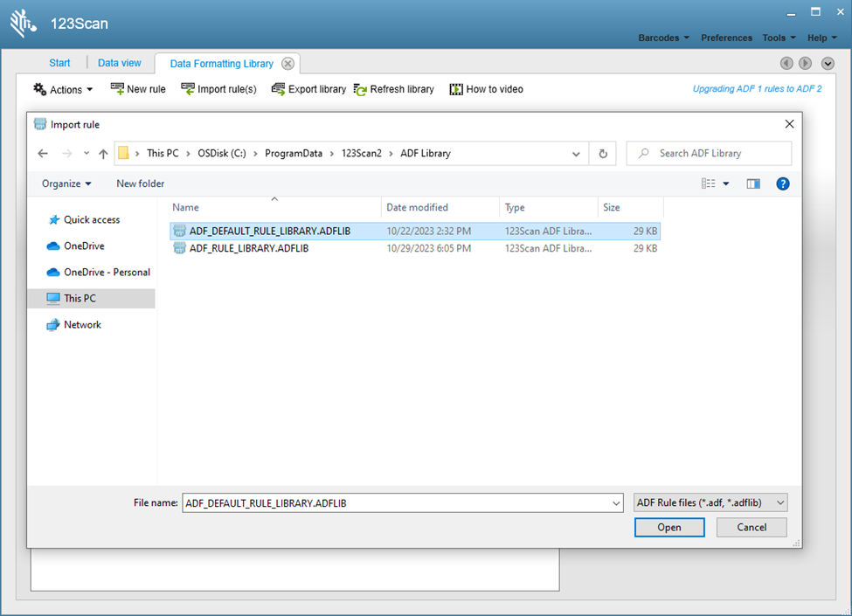This screenshot has width=852, height=616.
Task: Open the ADF Rule files type dropdown
Action: click(709, 502)
